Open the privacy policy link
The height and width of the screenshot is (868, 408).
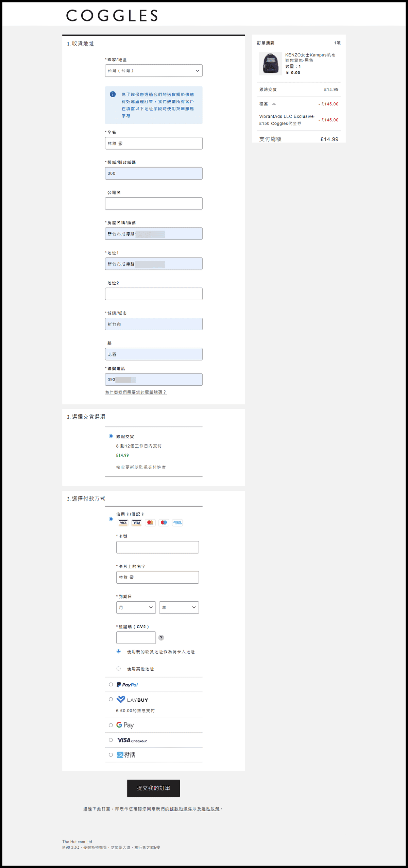[x=210, y=809]
